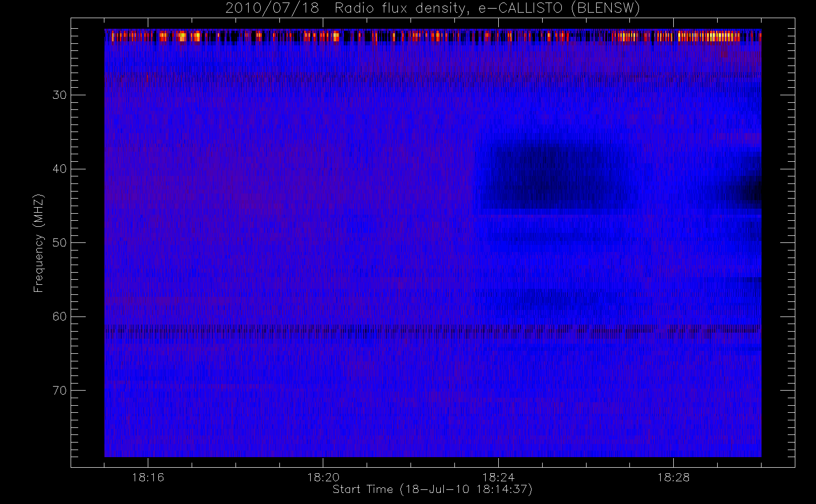
Task: Click the 30 MHz frequency tick label
Action: point(59,95)
